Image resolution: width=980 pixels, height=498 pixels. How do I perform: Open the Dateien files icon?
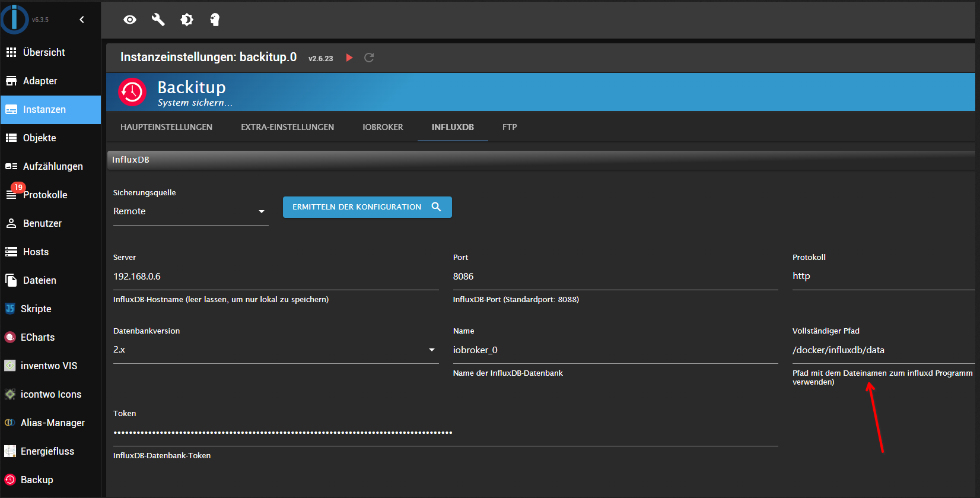[x=11, y=280]
